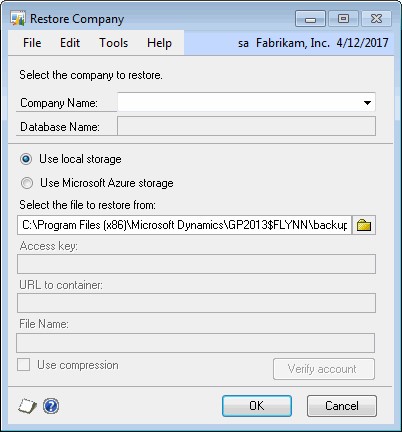Select Use local storage radio button

click(26, 159)
